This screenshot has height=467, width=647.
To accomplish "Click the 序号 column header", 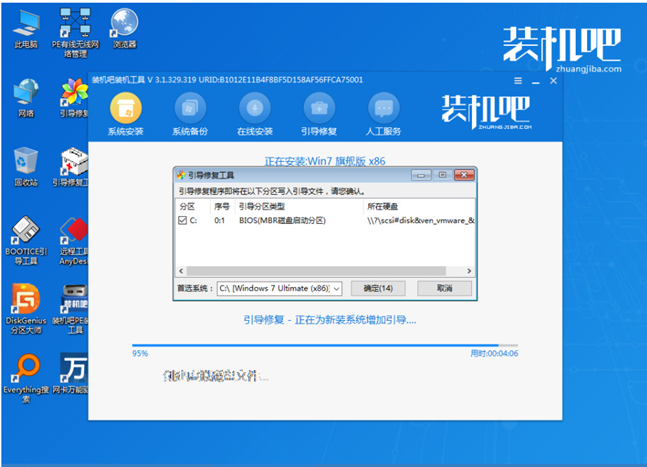I will (222, 207).
